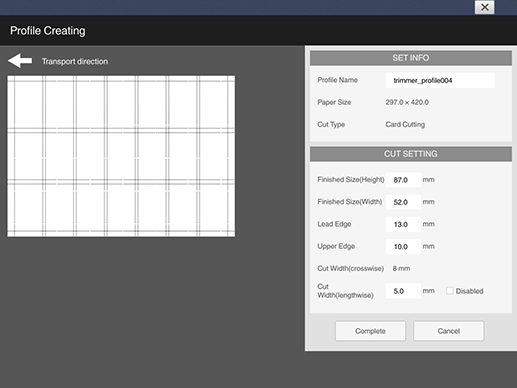Click the Paper Size value 297.0 × 420.0
Viewport: 517px width, 388px height.
407,102
